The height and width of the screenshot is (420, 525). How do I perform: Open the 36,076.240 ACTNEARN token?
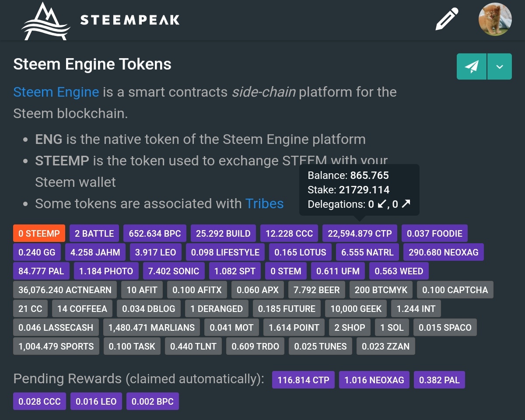65,290
